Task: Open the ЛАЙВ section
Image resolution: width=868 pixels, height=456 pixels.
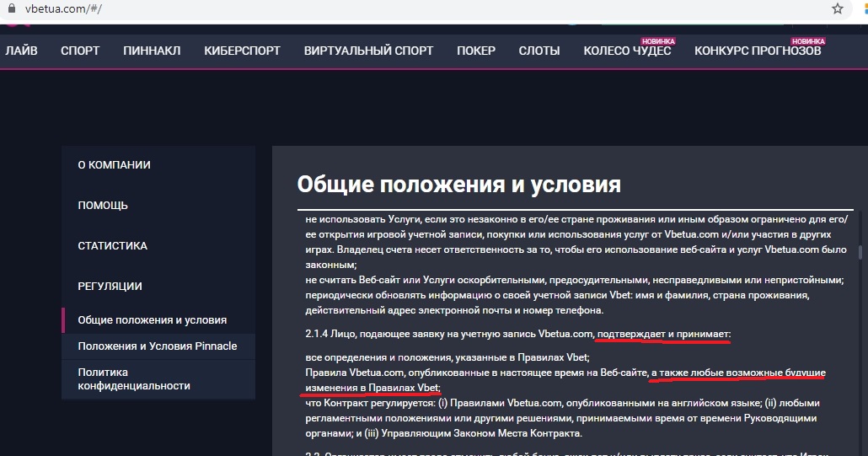Action: (x=22, y=51)
